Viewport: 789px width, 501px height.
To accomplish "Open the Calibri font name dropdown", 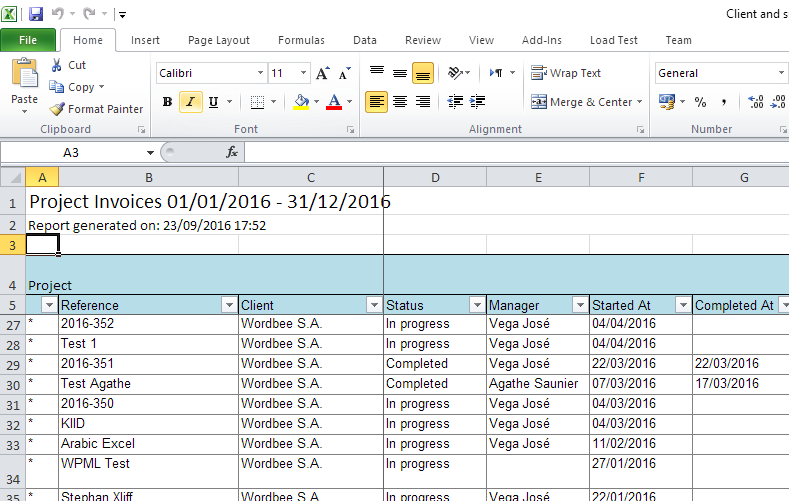I will [260, 73].
